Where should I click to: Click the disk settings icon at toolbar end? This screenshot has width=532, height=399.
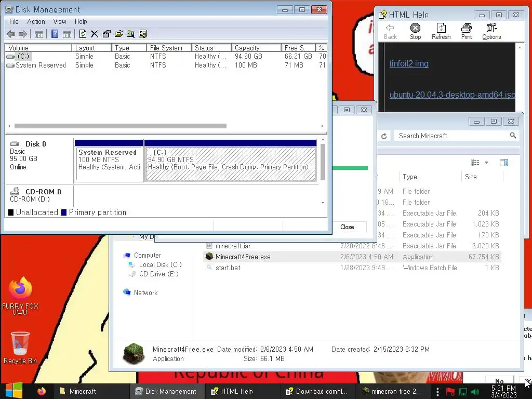point(143,34)
